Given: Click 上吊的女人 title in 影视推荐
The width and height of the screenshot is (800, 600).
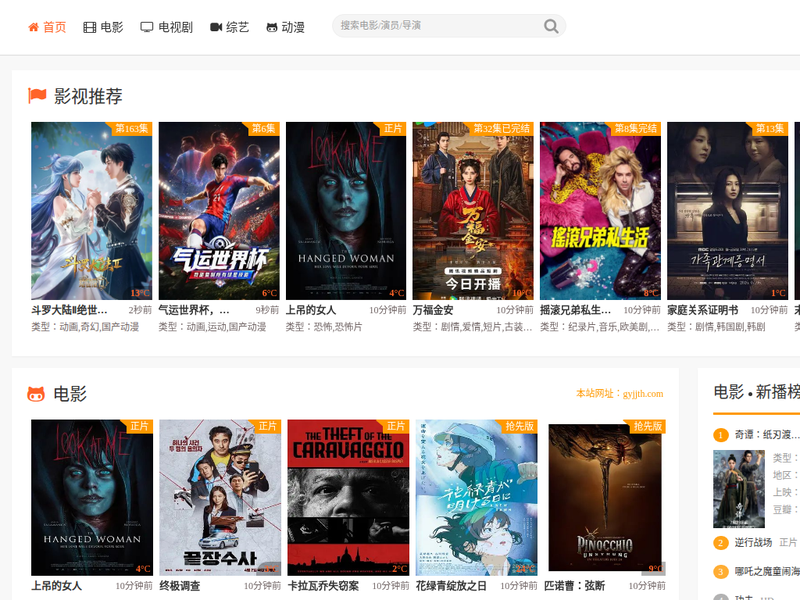Looking at the screenshot, I should point(311,310).
